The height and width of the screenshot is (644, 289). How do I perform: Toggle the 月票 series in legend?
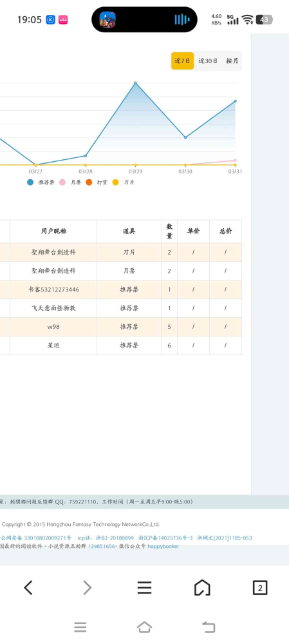(71, 182)
